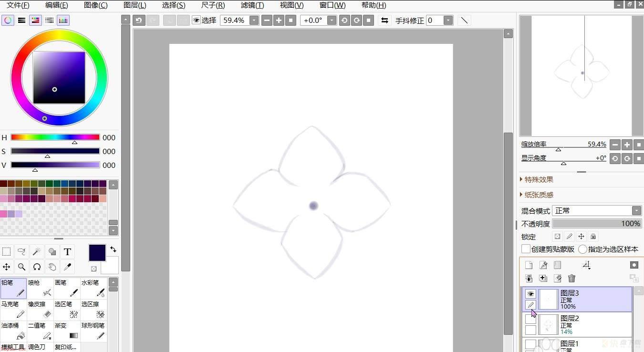The width and height of the screenshot is (644, 352).
Task: Select the shape tool
Action: (x=52, y=251)
